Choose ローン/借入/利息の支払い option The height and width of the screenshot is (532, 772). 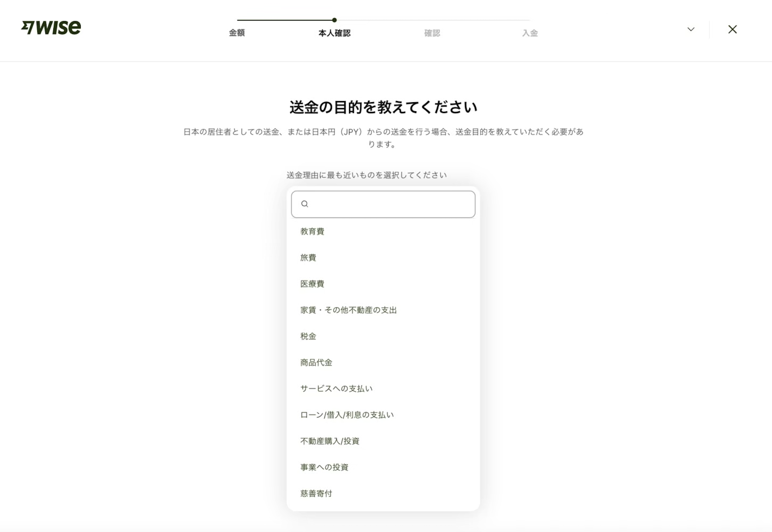(x=347, y=415)
